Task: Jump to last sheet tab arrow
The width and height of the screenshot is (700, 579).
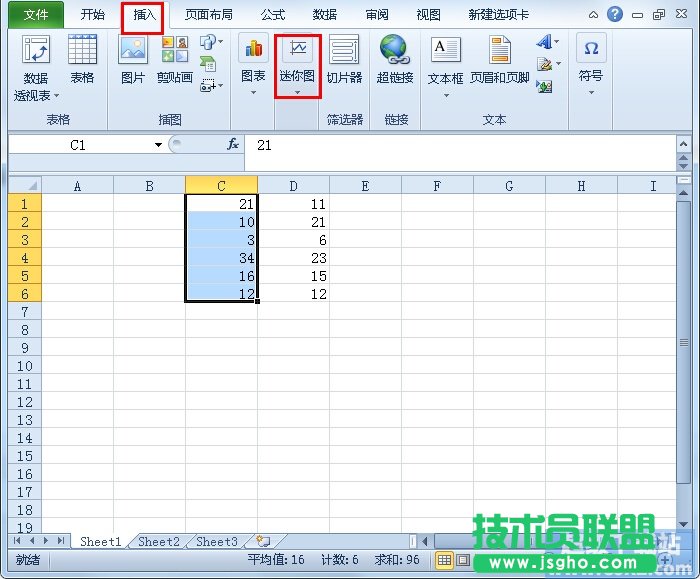Action: point(61,541)
